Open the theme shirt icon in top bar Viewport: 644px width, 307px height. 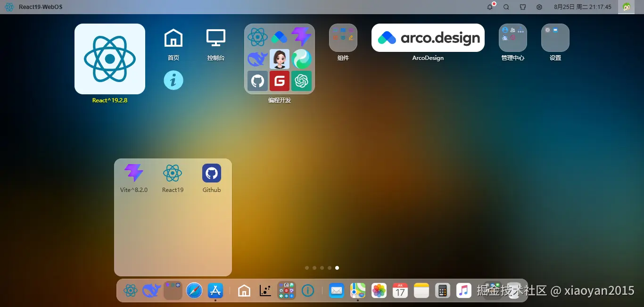pos(523,7)
